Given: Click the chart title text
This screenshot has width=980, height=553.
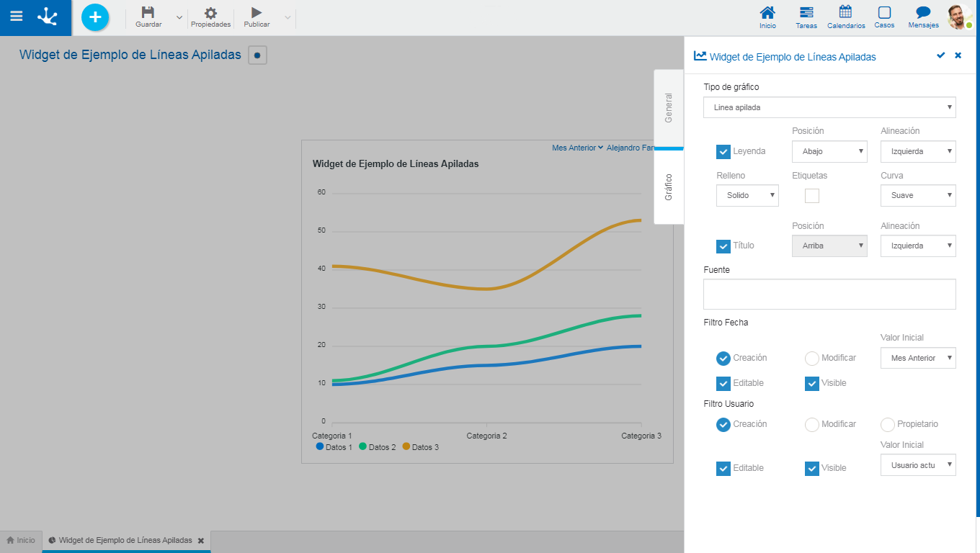Looking at the screenshot, I should (396, 163).
